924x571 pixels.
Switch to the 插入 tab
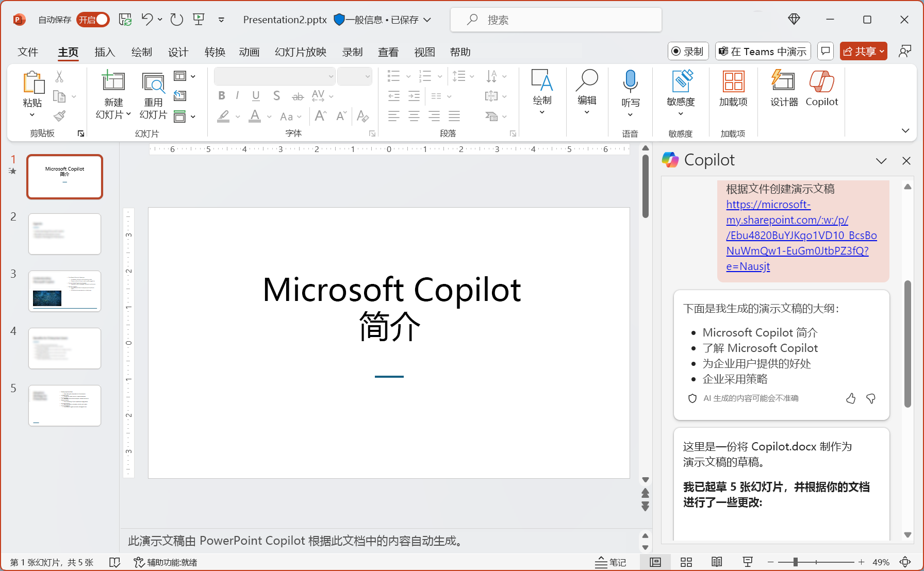[105, 52]
